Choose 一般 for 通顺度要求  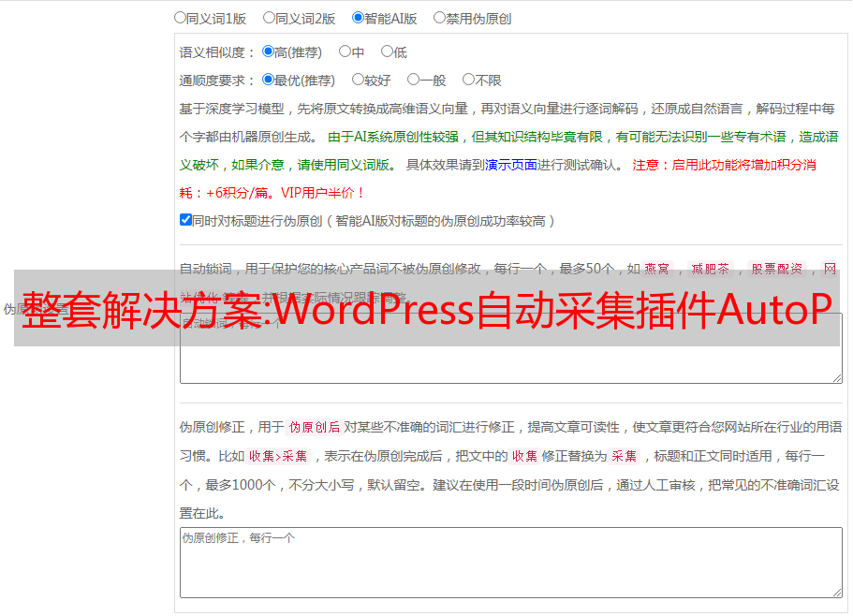[413, 80]
